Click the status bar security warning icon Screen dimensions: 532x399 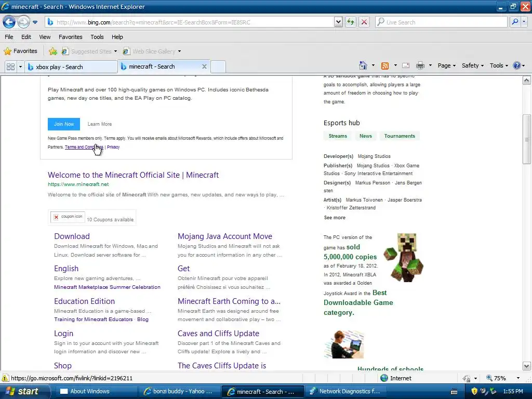point(5,378)
